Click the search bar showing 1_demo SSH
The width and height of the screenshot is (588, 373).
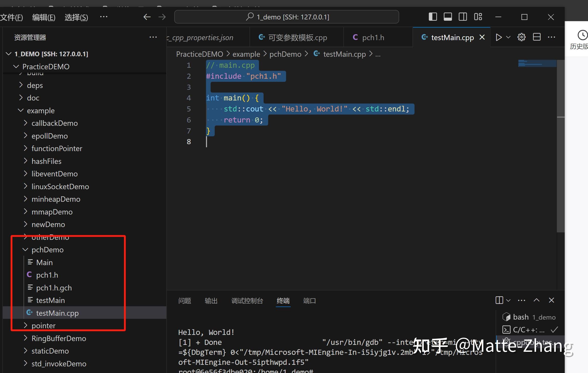coord(286,17)
